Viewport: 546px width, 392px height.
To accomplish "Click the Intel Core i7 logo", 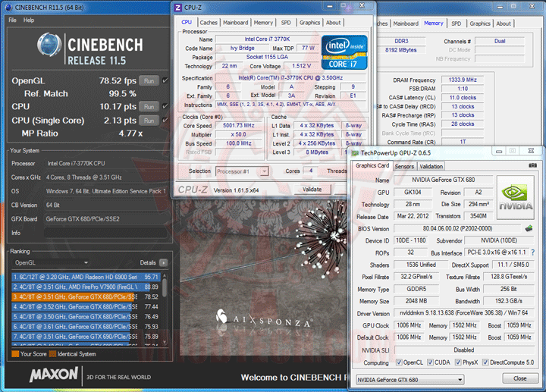I will (344, 52).
